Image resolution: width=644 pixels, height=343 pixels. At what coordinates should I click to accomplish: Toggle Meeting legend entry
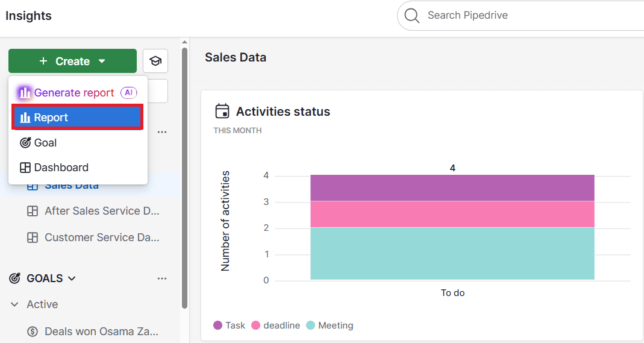point(330,326)
